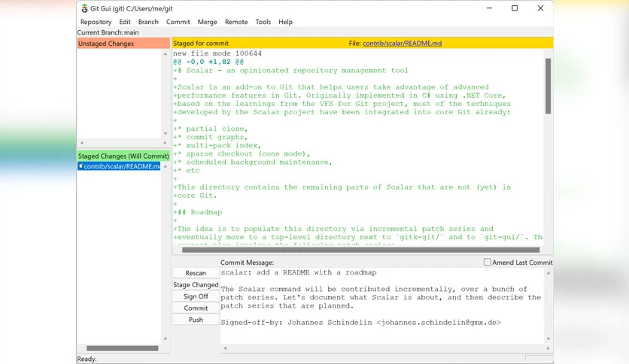Screen dimensions: 629x364
Task: Click the Staged Changes (Will Commit) header
Action: (x=123, y=156)
